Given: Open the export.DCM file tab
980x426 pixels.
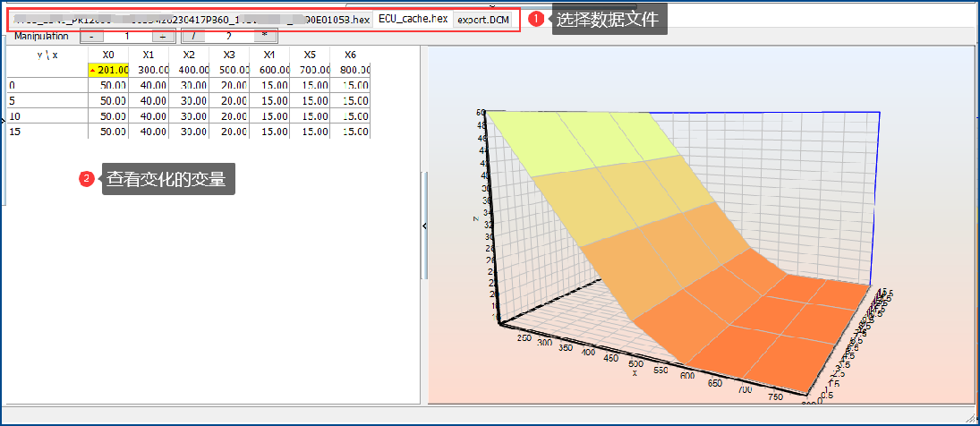Looking at the screenshot, I should 483,20.
